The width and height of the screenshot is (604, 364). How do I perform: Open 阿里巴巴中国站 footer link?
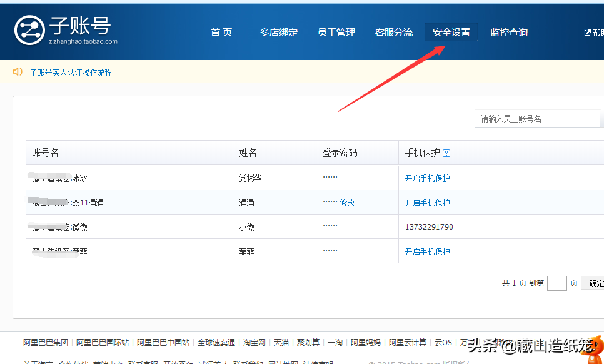click(163, 342)
